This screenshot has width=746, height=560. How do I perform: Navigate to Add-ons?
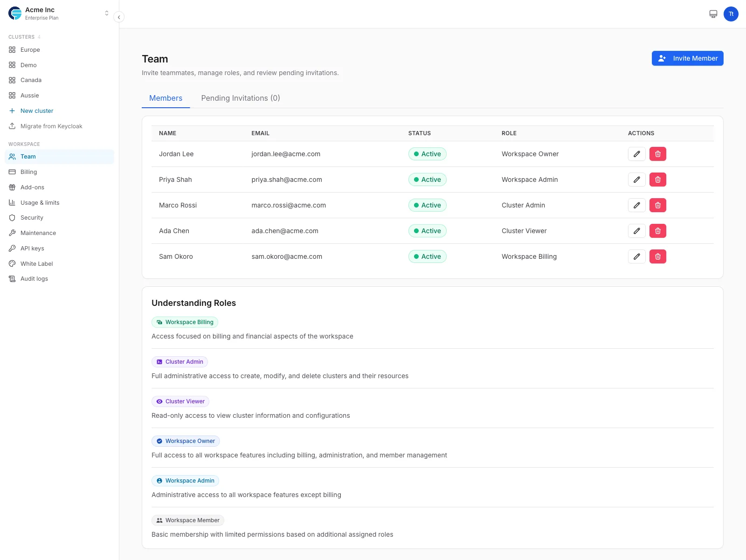point(59,187)
